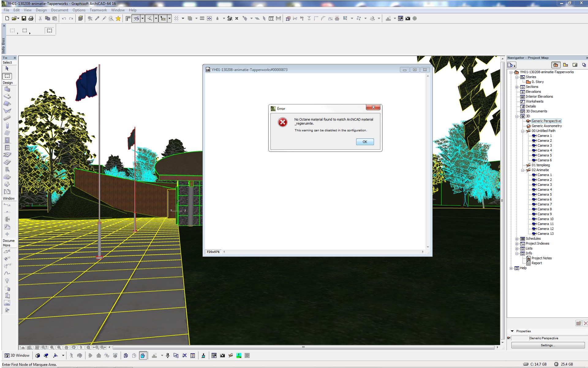Click the Print icon in toolbar
This screenshot has height=368, width=588.
pos(31,18)
